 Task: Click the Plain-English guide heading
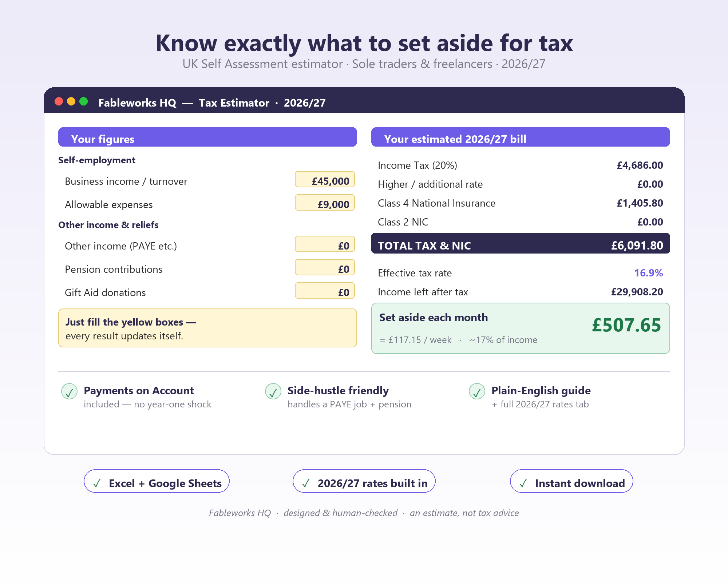point(541,391)
